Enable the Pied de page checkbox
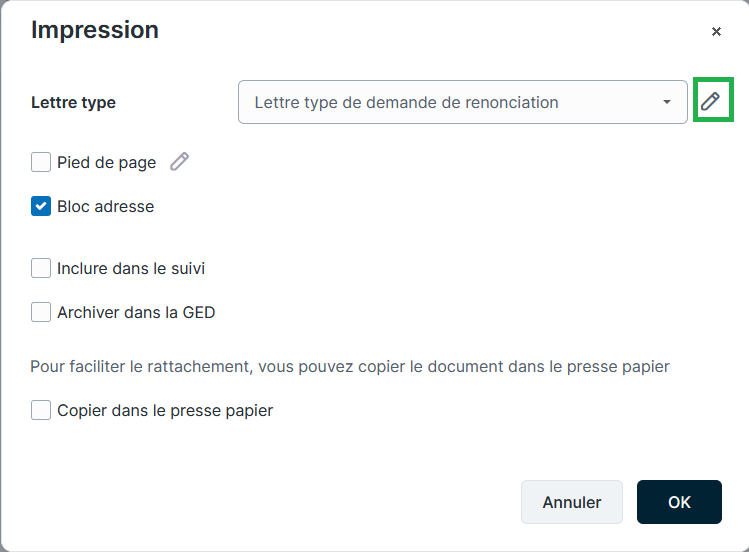This screenshot has width=749, height=552. [41, 162]
